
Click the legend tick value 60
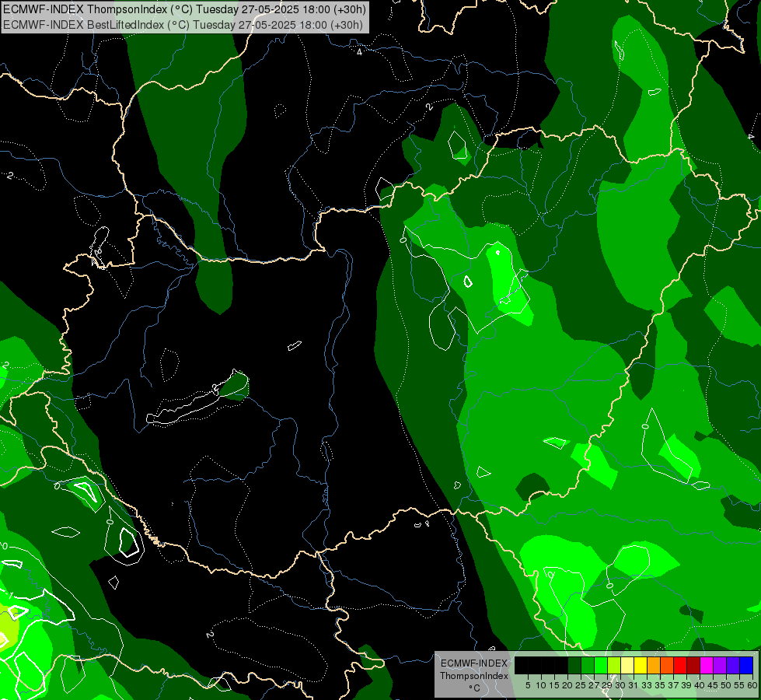pyautogui.click(x=752, y=685)
